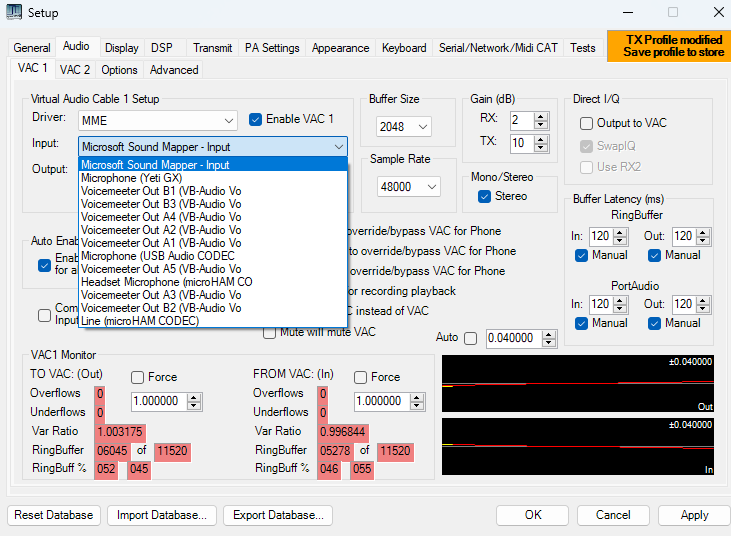Toggle Mute will mute VAC checkbox

[x=269, y=333]
